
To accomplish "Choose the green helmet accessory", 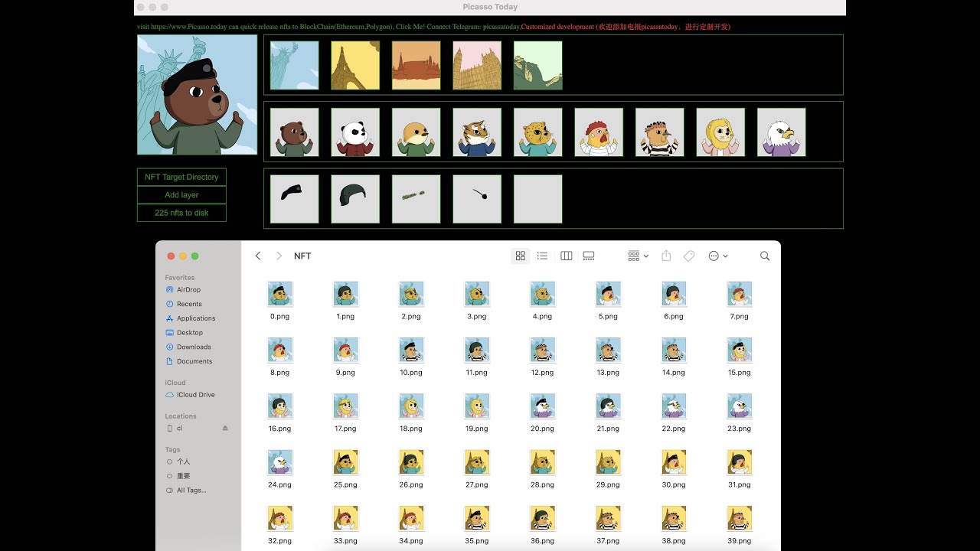I will (355, 199).
